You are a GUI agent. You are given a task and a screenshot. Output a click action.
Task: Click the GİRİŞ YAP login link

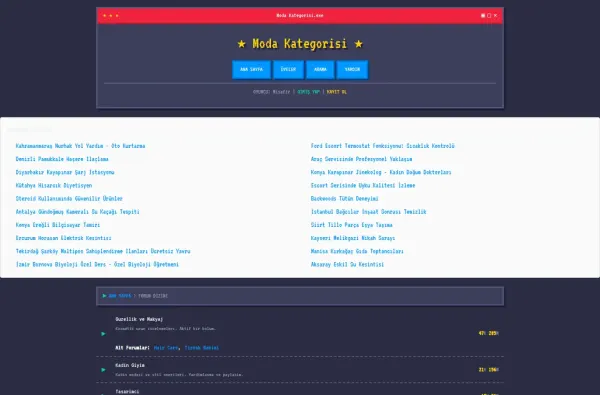tap(308, 92)
